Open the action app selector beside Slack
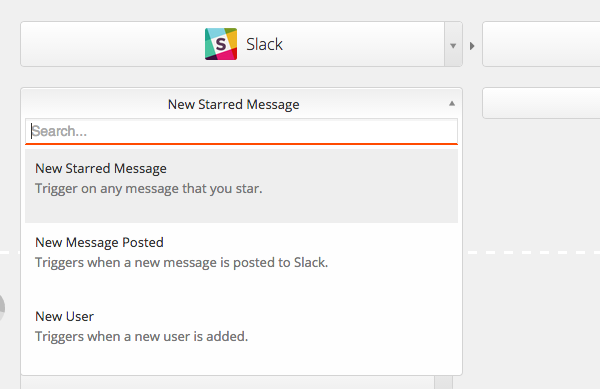Screen dimensions: 600x389 coord(541,44)
